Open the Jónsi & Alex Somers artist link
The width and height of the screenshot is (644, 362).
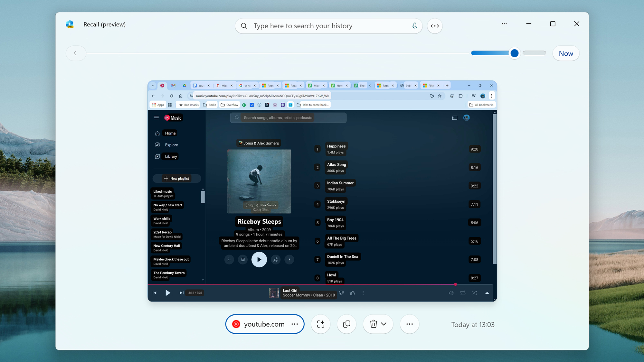click(x=259, y=143)
